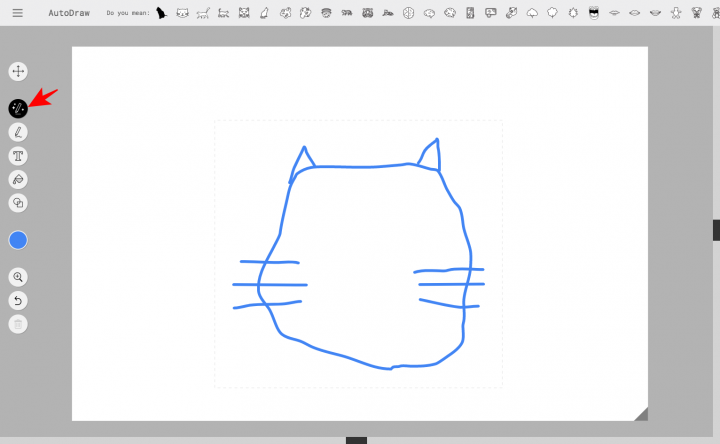Viewport: 720px width, 444px height.
Task: Click the right-edge vertical scrollbar handle
Action: click(x=716, y=230)
